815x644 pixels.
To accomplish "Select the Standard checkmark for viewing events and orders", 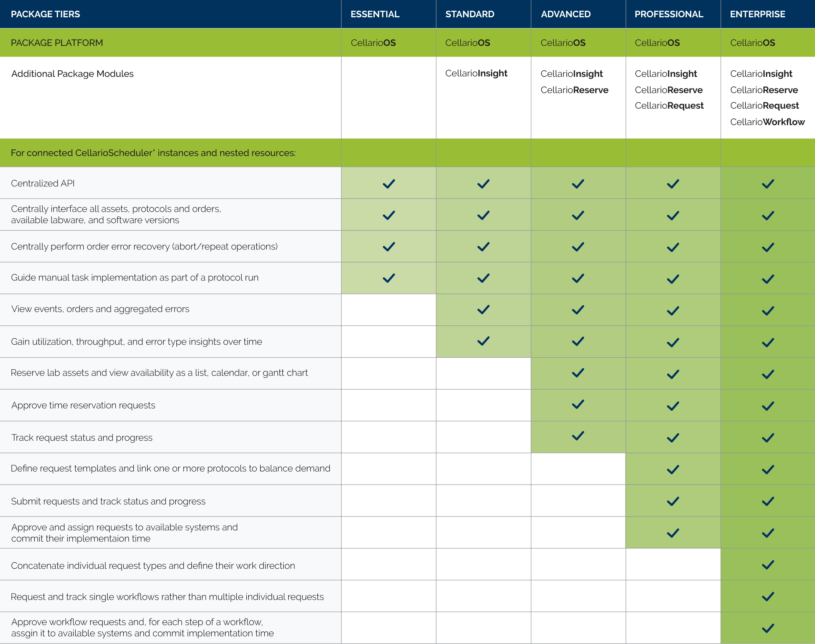I will click(483, 310).
